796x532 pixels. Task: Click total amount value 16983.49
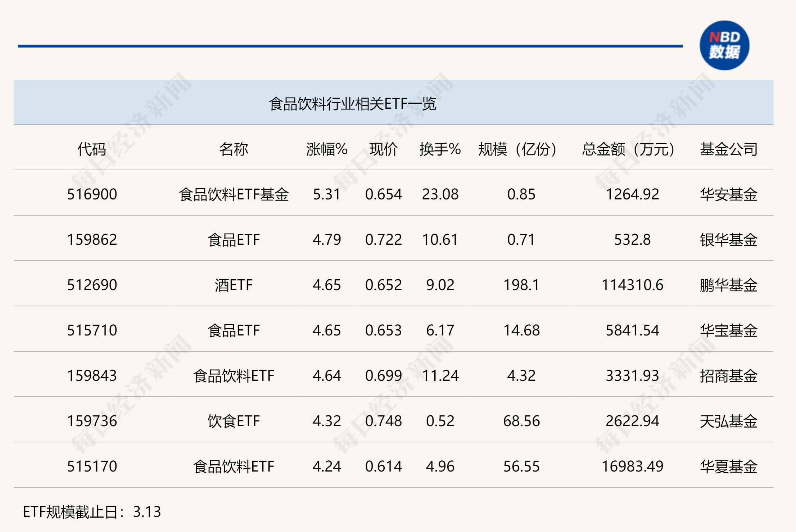coord(632,466)
